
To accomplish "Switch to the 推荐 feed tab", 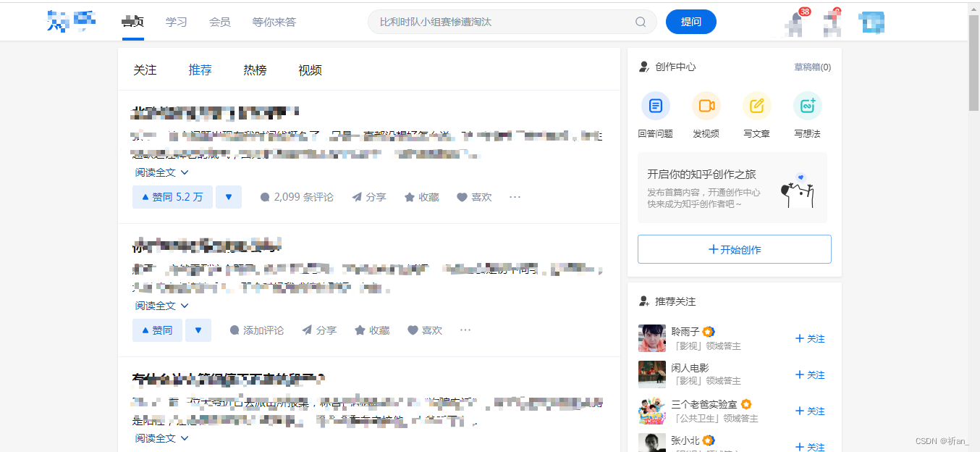I will coord(200,70).
